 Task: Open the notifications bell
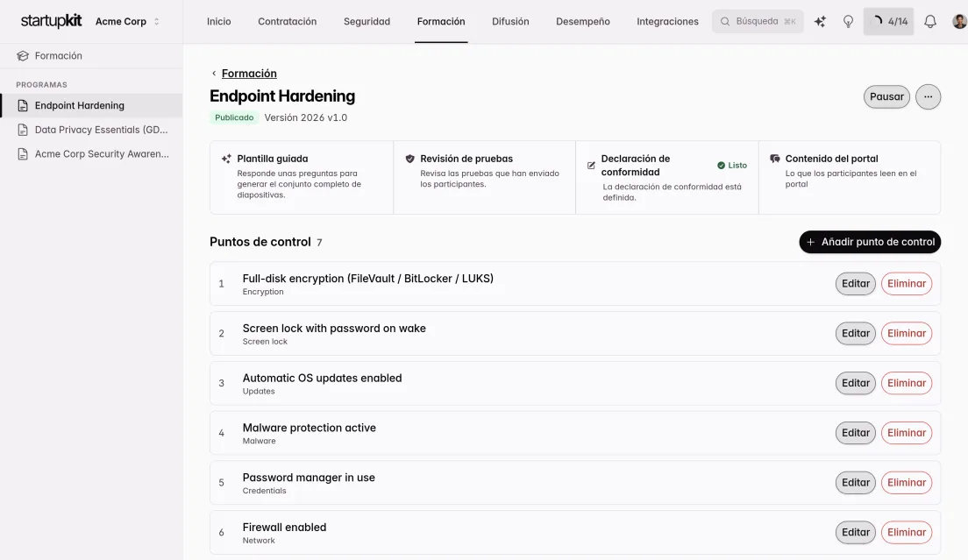(x=929, y=22)
